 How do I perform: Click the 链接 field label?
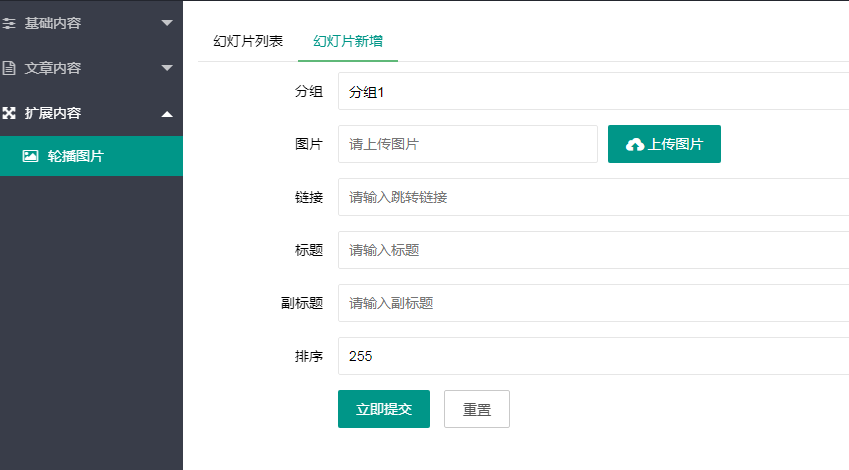click(309, 197)
